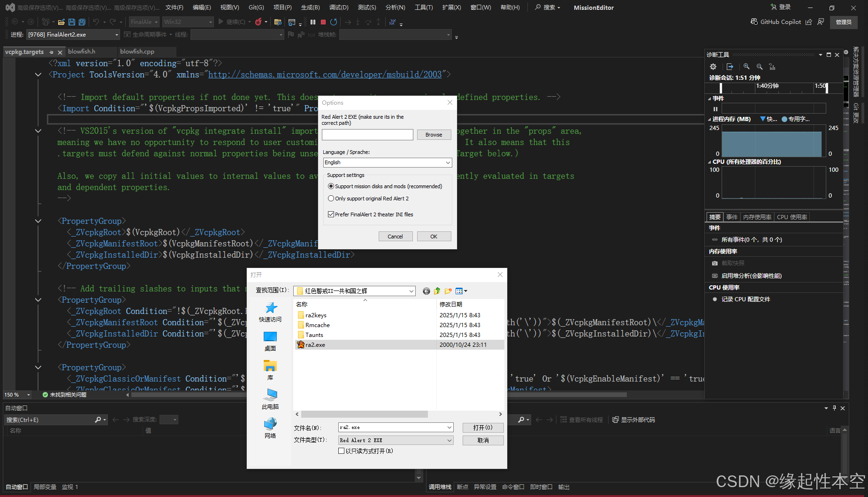Pause debugging with the Break All button

313,22
